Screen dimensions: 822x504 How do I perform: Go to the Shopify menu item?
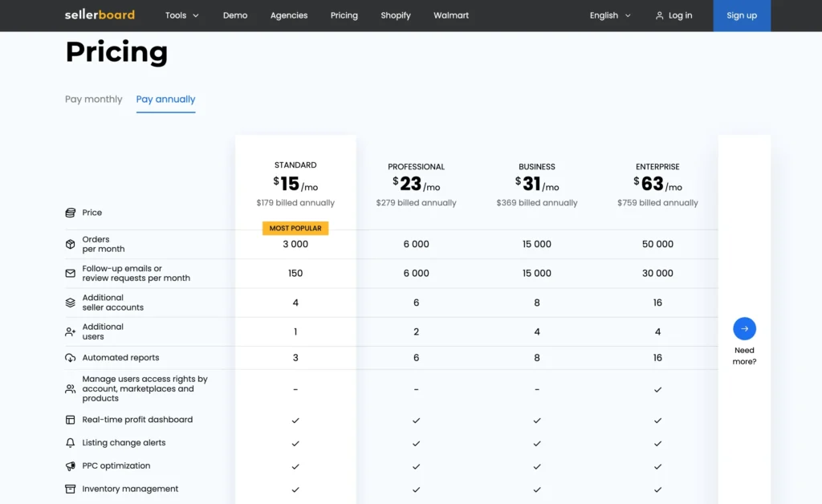[396, 15]
